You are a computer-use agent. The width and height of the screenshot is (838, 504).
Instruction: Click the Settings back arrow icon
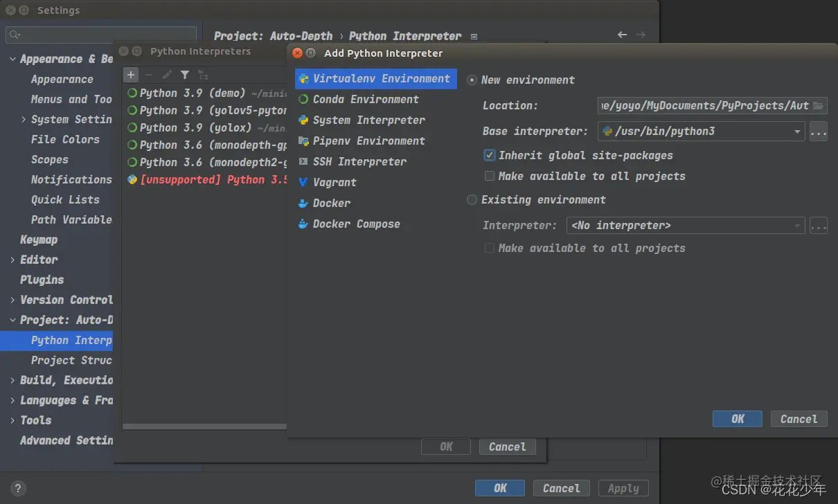pyautogui.click(x=622, y=35)
